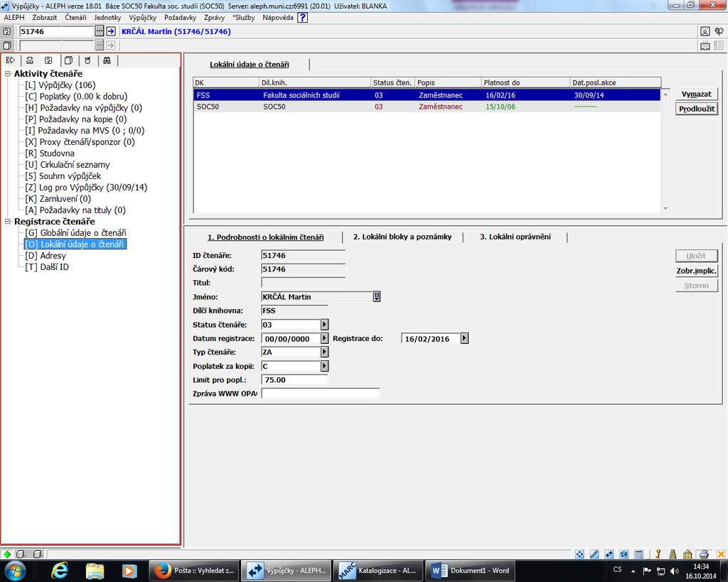Open Poplatek za kopii dropdown arrow
The height and width of the screenshot is (582, 728).
[x=324, y=366]
